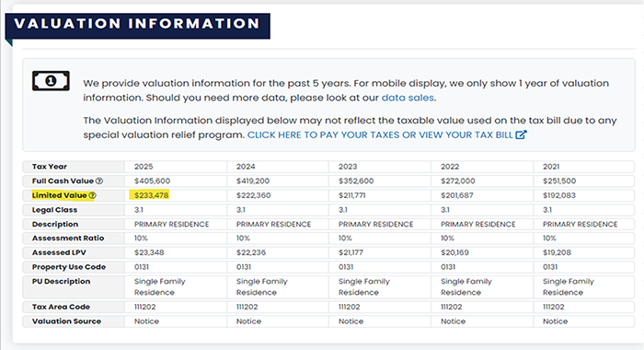Viewport: 644px width, 350px height.
Task: Click 2025 property use code 0131
Action: pyautogui.click(x=142, y=267)
